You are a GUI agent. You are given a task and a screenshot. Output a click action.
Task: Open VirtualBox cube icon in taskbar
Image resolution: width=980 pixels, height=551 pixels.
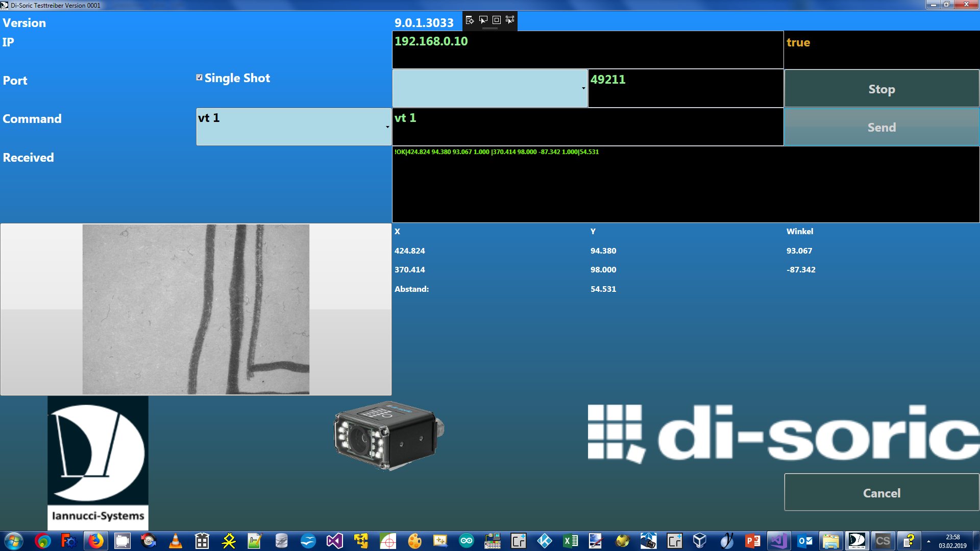tap(700, 541)
